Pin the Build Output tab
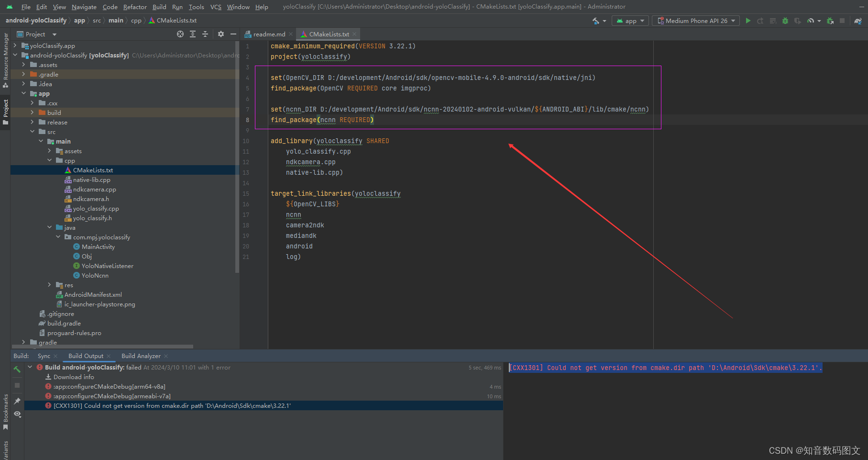 pyautogui.click(x=17, y=401)
